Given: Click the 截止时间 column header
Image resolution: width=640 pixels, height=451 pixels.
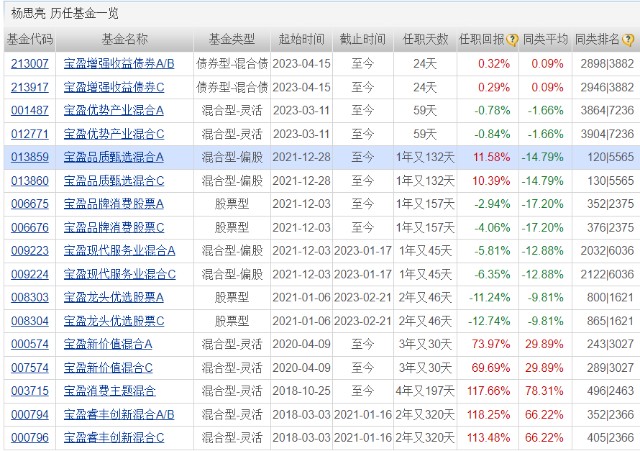Looking at the screenshot, I should click(363, 40).
